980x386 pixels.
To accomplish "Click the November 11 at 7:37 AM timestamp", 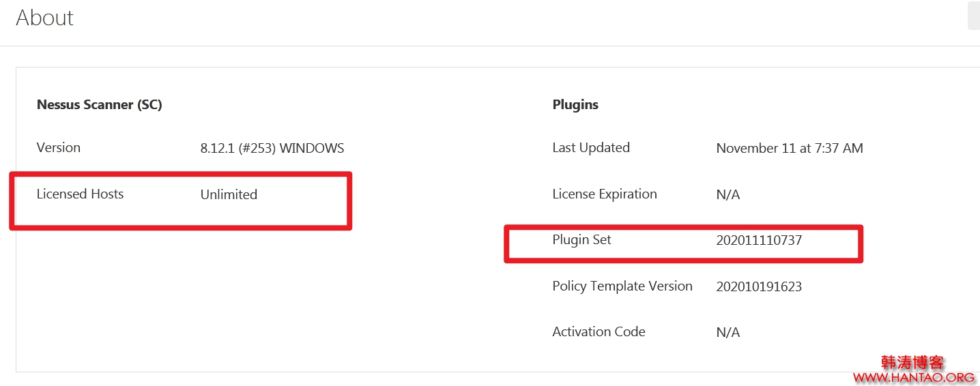I will click(x=790, y=148).
